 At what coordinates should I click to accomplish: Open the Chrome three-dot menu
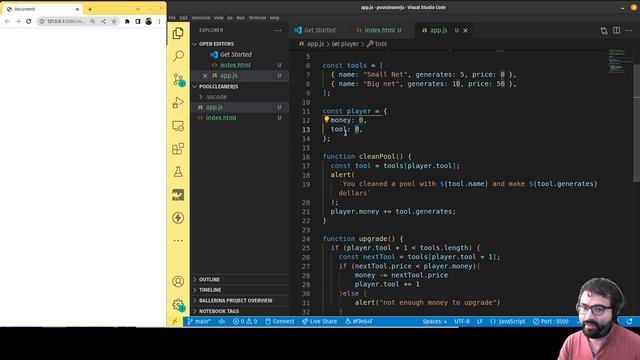[x=159, y=21]
